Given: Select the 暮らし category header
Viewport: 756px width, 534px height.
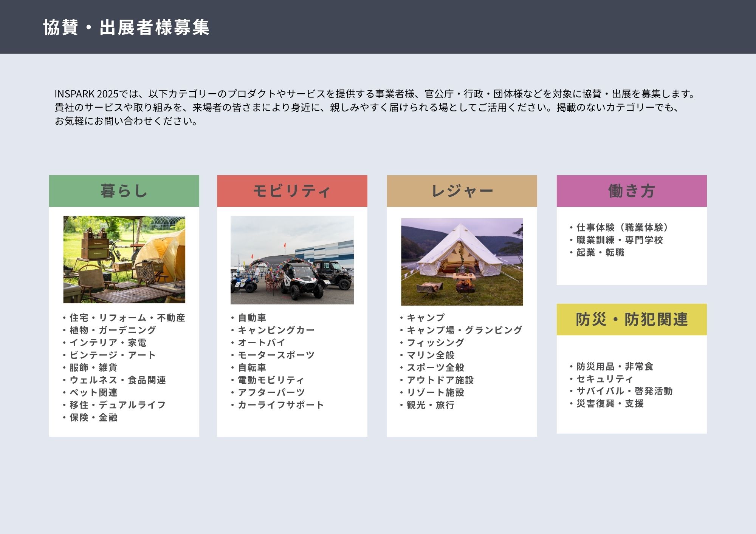Looking at the screenshot, I should (124, 191).
